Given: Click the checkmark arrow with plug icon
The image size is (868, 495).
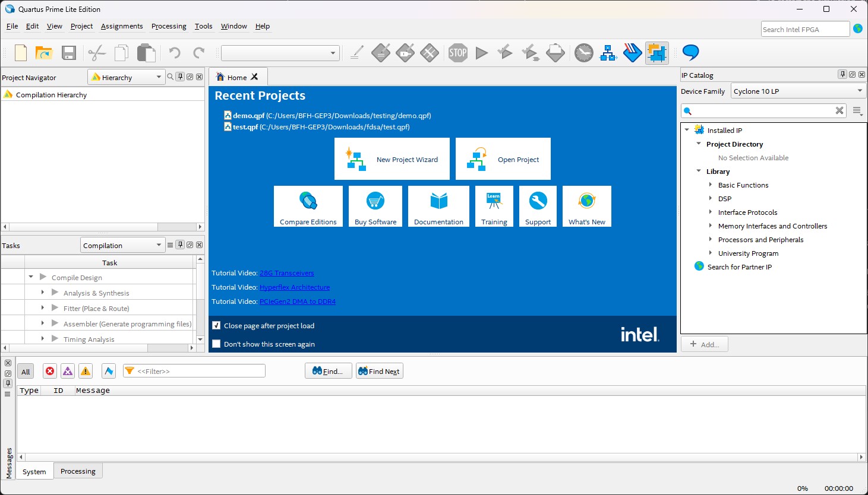Looking at the screenshot, I should tap(530, 53).
